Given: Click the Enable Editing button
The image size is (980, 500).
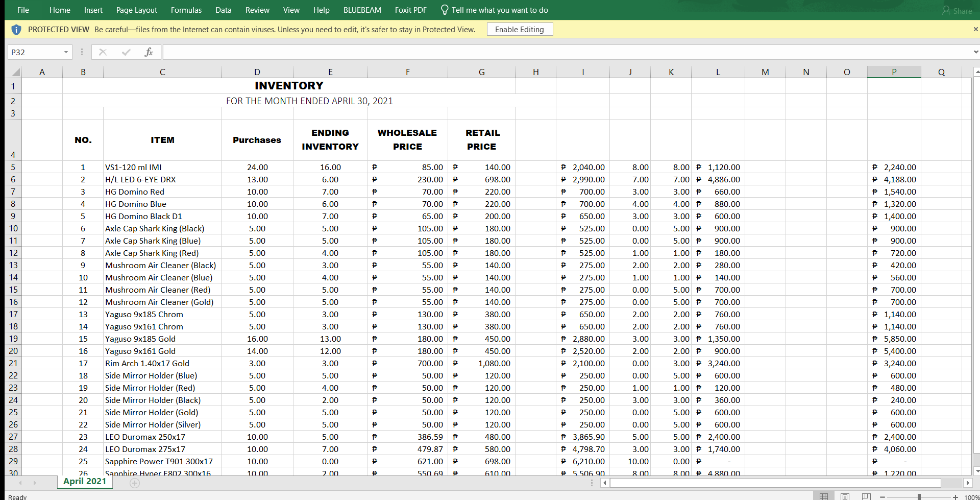Looking at the screenshot, I should pyautogui.click(x=519, y=30).
